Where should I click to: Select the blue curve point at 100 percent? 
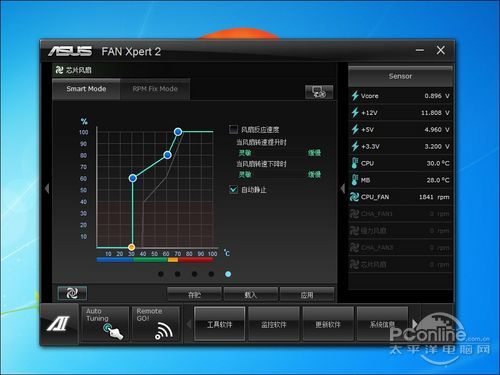(x=178, y=132)
